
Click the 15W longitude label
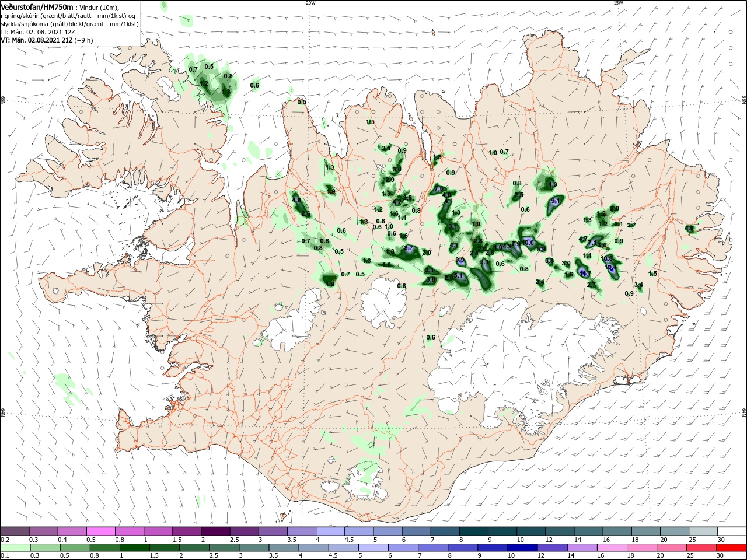click(x=618, y=3)
